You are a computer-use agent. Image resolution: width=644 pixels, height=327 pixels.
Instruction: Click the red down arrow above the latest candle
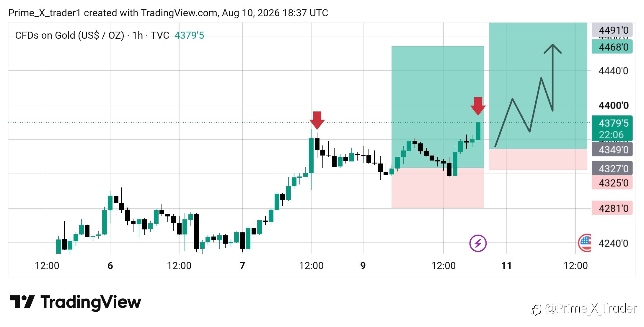tap(478, 106)
